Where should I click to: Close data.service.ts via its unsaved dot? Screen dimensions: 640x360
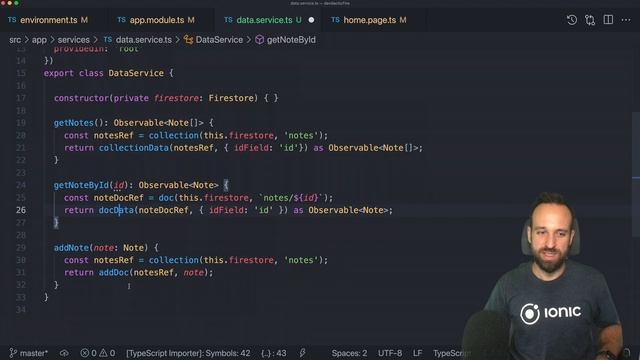click(311, 20)
